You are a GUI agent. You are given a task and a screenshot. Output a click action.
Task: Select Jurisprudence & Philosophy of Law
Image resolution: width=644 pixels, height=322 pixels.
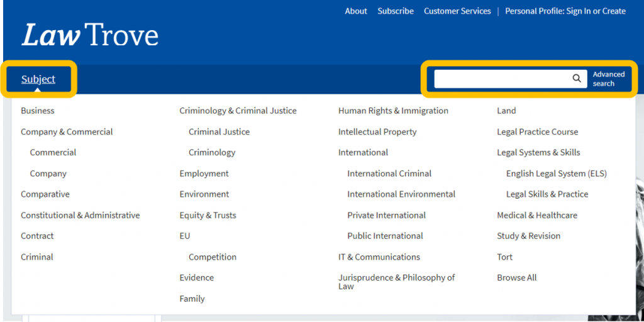tap(396, 282)
